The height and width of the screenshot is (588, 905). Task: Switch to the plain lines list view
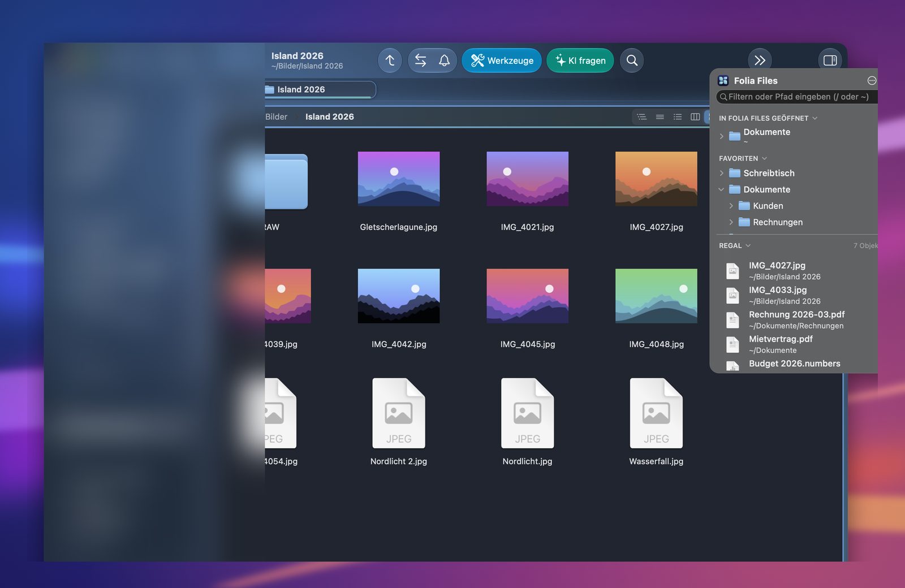pos(660,117)
